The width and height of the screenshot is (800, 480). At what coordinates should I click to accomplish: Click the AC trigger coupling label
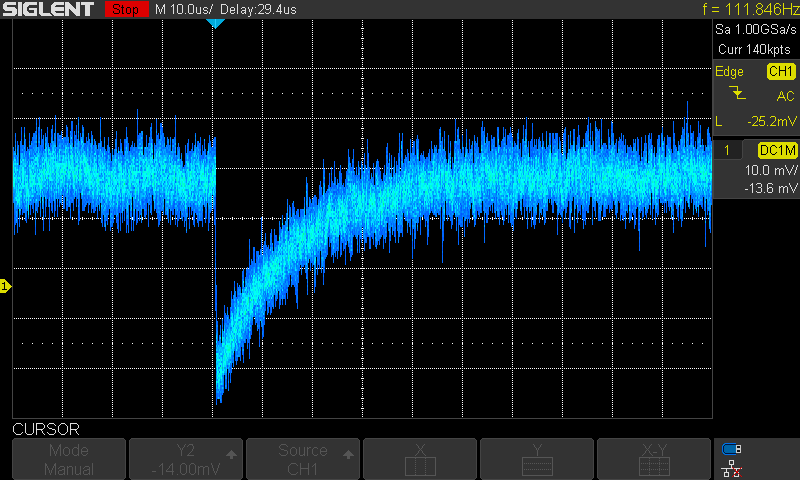pyautogui.click(x=785, y=96)
